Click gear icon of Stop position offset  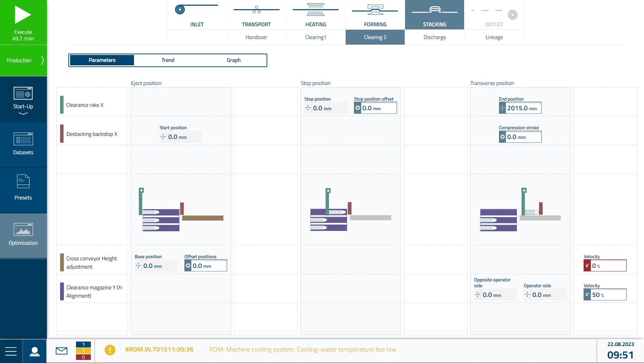[x=357, y=108]
